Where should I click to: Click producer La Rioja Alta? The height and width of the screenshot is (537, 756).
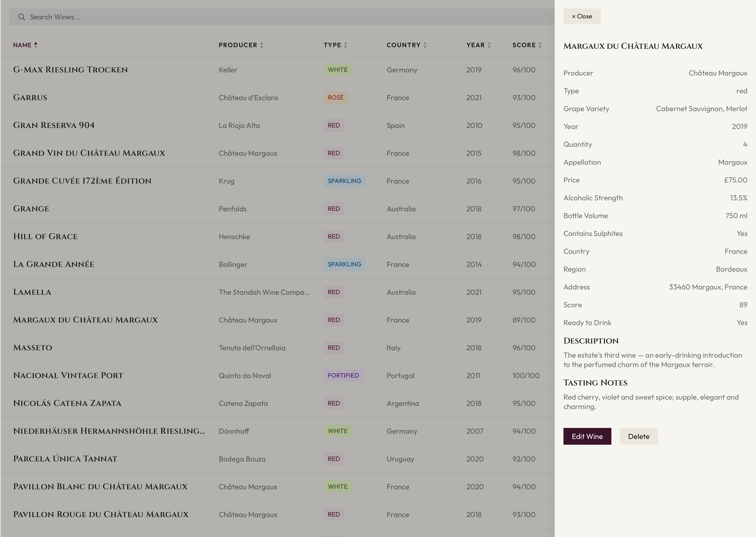(x=239, y=125)
